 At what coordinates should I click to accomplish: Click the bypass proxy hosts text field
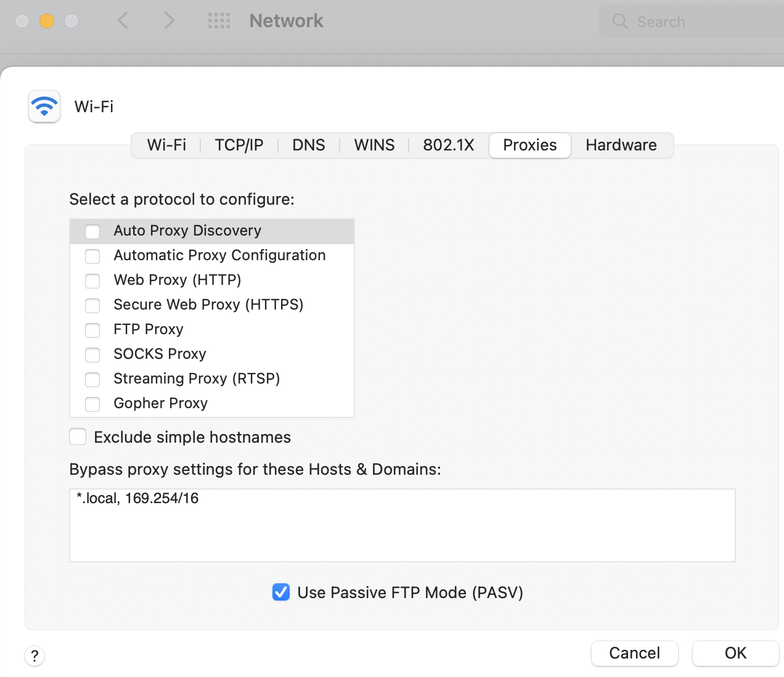[x=402, y=525]
